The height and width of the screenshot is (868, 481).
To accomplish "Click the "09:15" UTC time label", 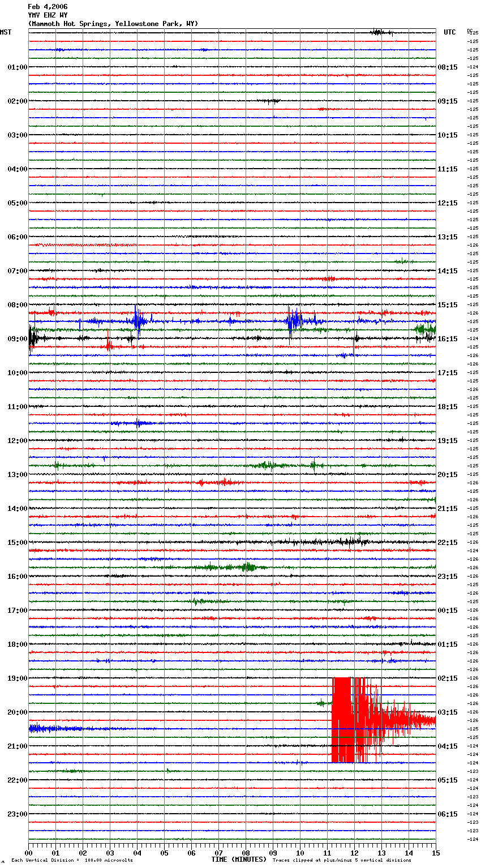I will coord(448,101).
